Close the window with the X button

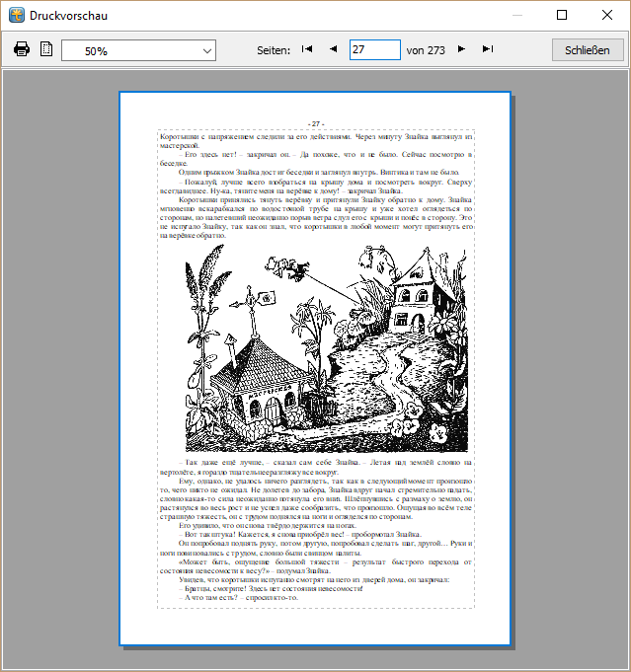[x=607, y=16]
